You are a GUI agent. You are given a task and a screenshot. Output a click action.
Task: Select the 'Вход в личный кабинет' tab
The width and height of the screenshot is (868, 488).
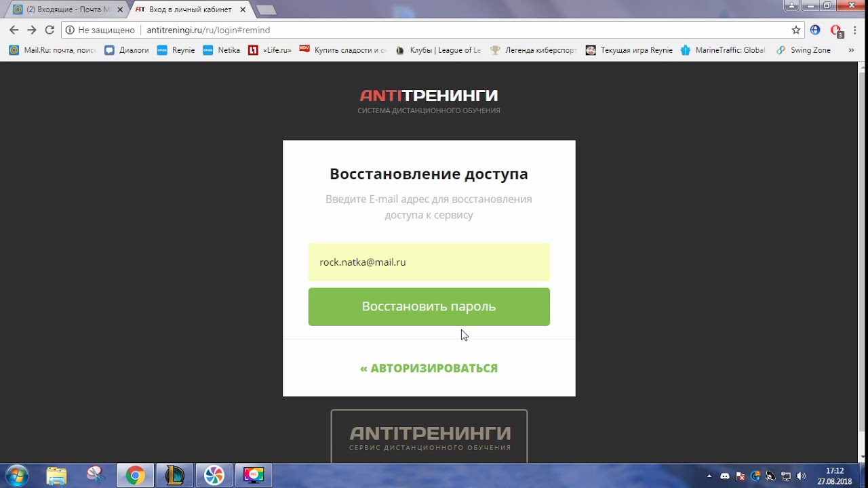191,9
